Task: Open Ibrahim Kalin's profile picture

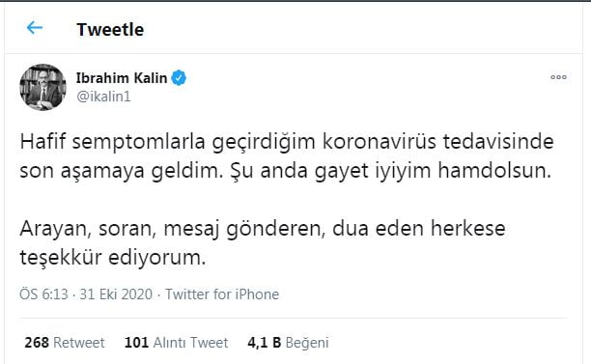Action: (x=42, y=87)
